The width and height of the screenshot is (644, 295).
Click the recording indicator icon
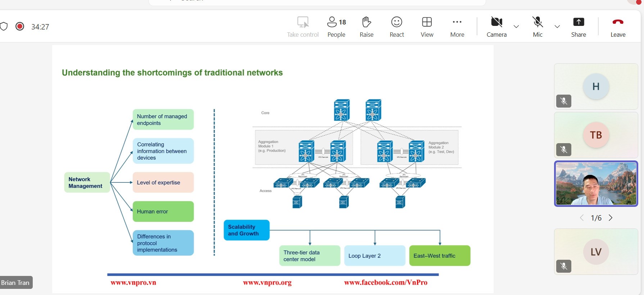[20, 26]
